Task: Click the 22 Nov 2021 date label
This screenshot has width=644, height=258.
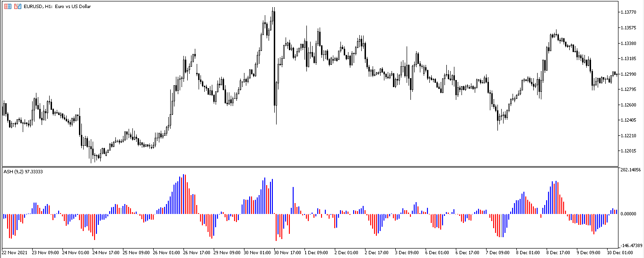Action: point(16,253)
